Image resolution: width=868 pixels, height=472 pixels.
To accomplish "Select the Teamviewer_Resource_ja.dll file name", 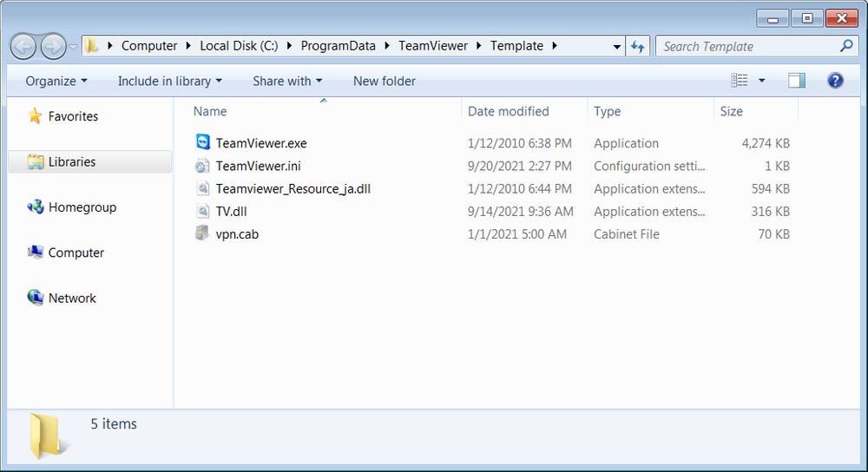I will [293, 188].
